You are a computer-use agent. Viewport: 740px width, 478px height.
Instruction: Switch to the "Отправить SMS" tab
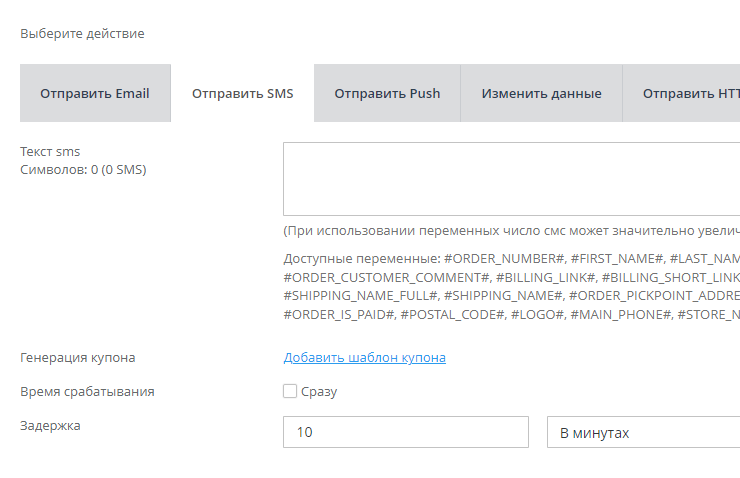click(242, 93)
